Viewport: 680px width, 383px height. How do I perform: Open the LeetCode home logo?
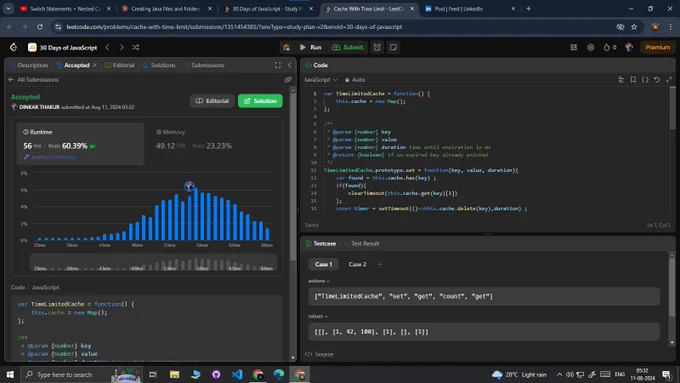[x=13, y=47]
